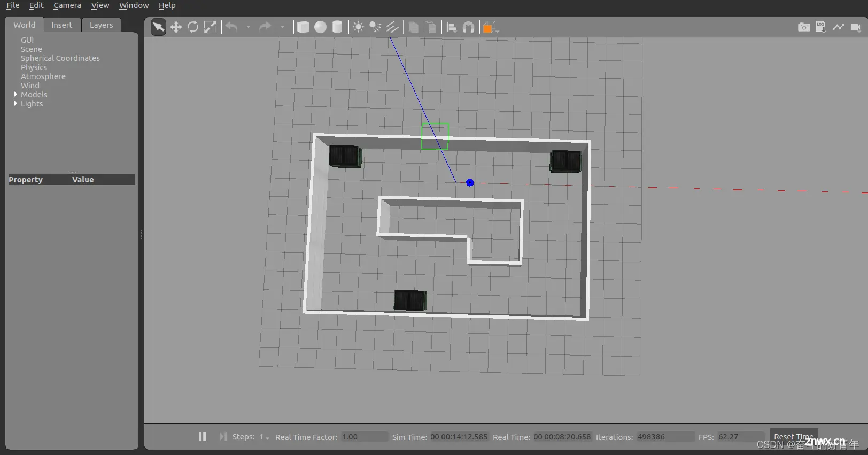
Task: Open the Steps count dropdown
Action: 265,437
